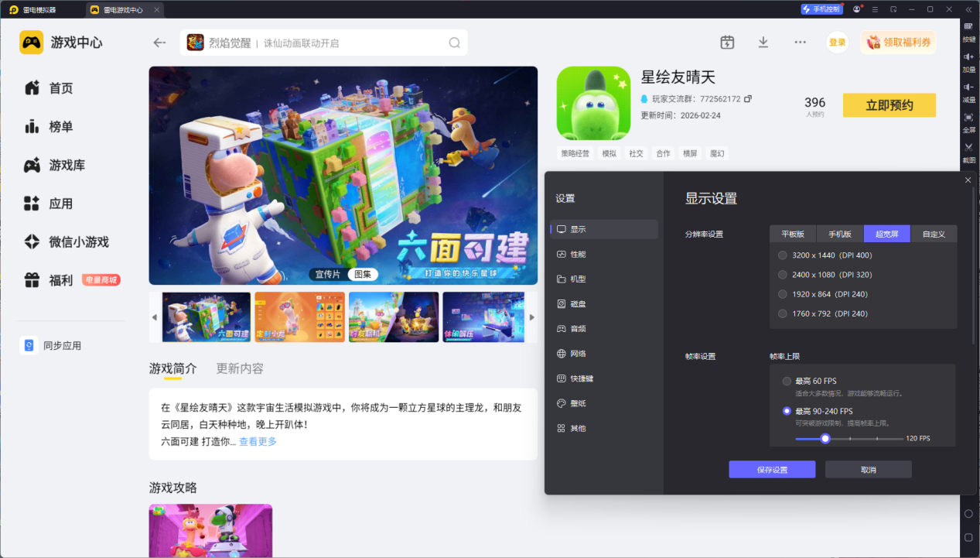Open the three-dot more options menu
Viewport: 980px width, 558px height.
[800, 43]
